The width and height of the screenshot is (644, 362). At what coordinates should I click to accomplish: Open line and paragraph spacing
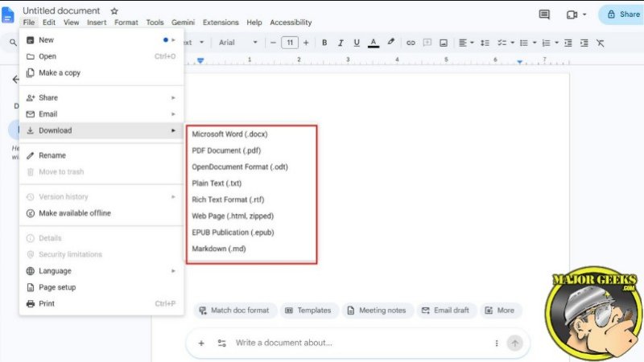pyautogui.click(x=485, y=43)
